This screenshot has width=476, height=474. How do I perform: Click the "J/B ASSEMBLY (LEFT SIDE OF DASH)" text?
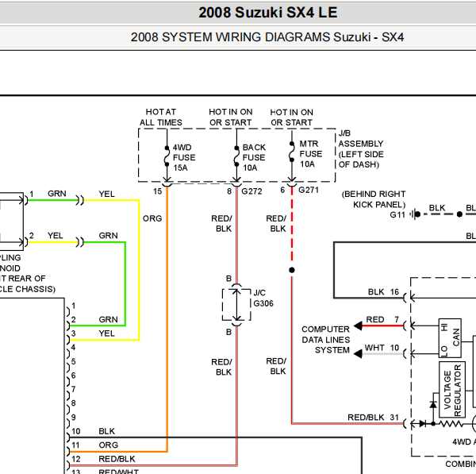pos(361,149)
